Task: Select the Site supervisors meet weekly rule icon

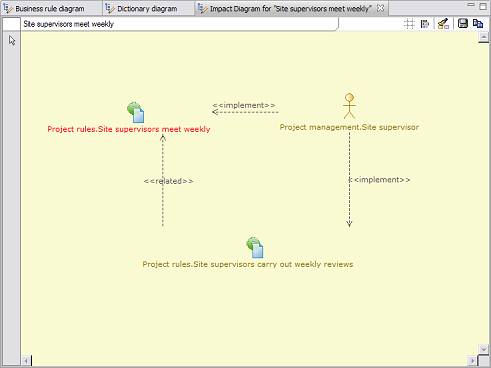Action: coord(136,112)
